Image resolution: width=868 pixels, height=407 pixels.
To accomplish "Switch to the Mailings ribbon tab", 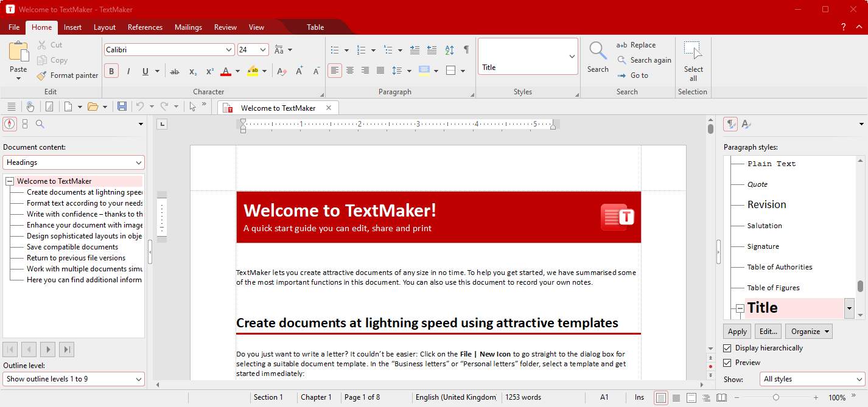I will tap(188, 27).
